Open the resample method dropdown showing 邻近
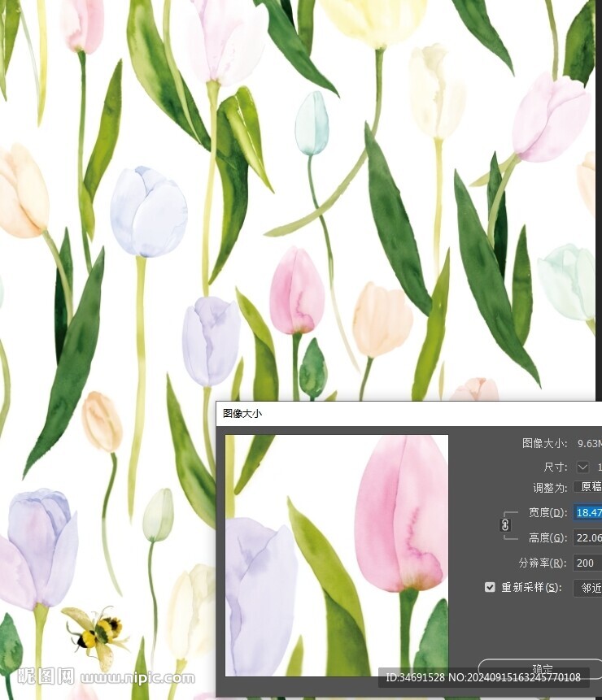This screenshot has height=700, width=602. [587, 587]
